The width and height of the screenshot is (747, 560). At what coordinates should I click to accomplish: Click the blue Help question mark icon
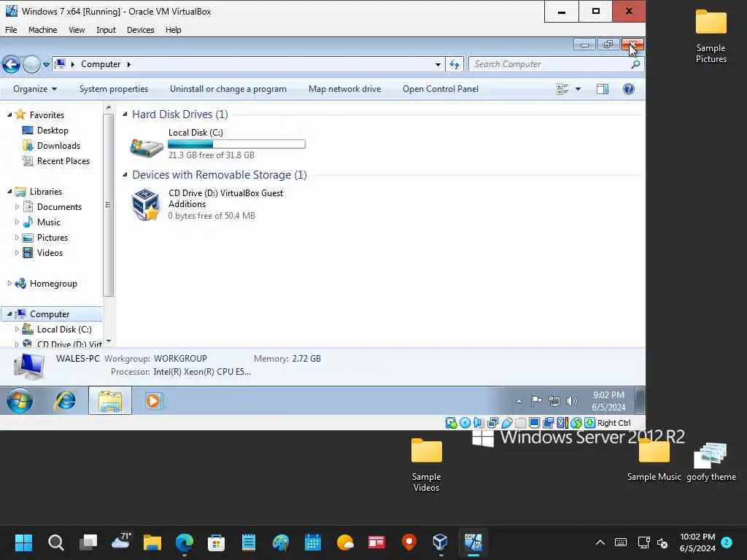coord(628,89)
